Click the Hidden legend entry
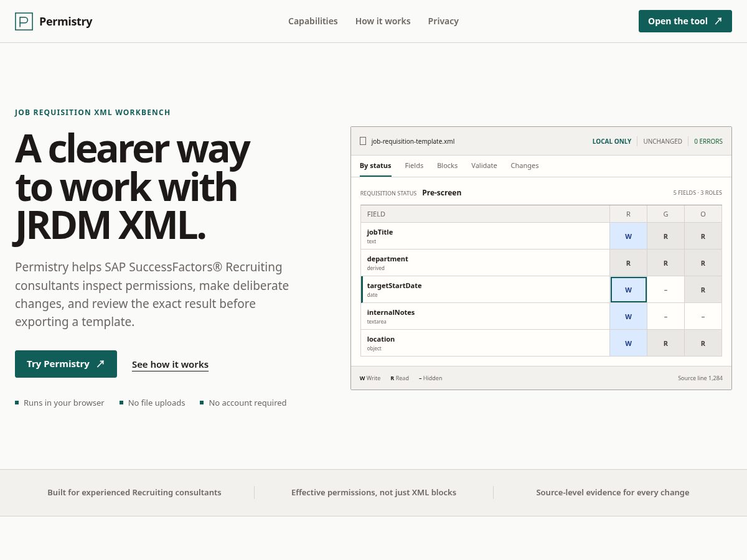The height and width of the screenshot is (560, 747). point(430,378)
